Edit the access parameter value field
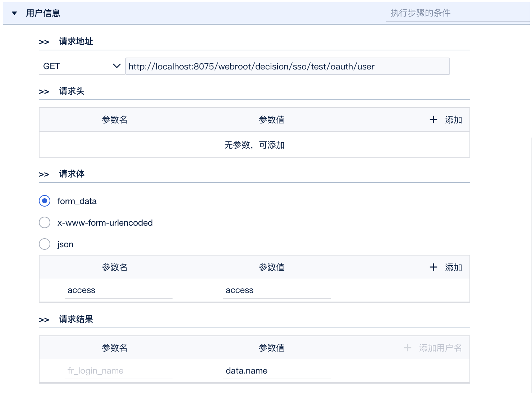 pyautogui.click(x=276, y=290)
